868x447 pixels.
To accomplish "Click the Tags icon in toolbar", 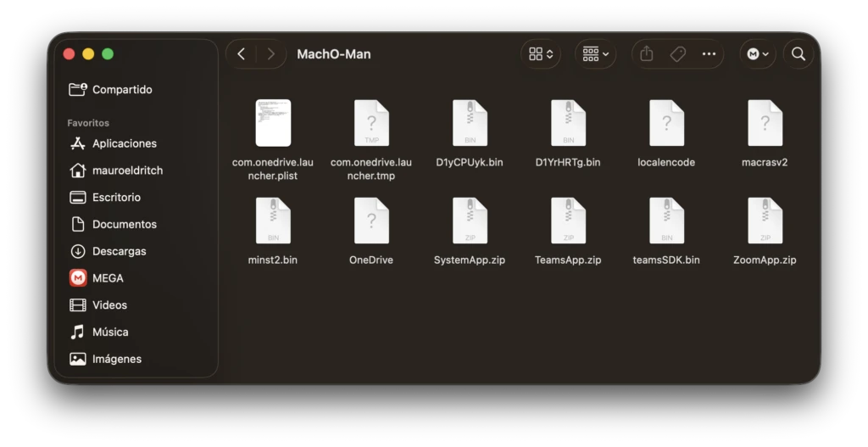I will pos(677,54).
